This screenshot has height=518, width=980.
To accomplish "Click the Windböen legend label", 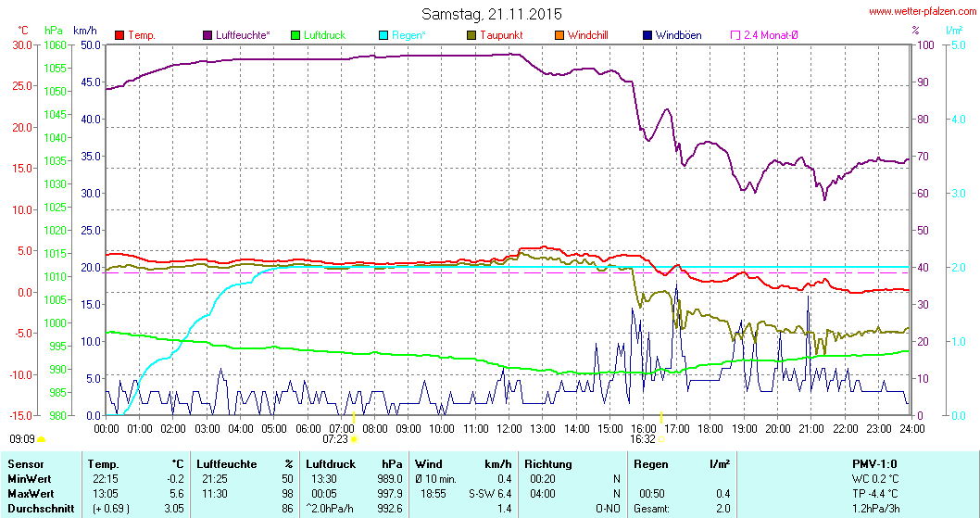I will point(678,35).
